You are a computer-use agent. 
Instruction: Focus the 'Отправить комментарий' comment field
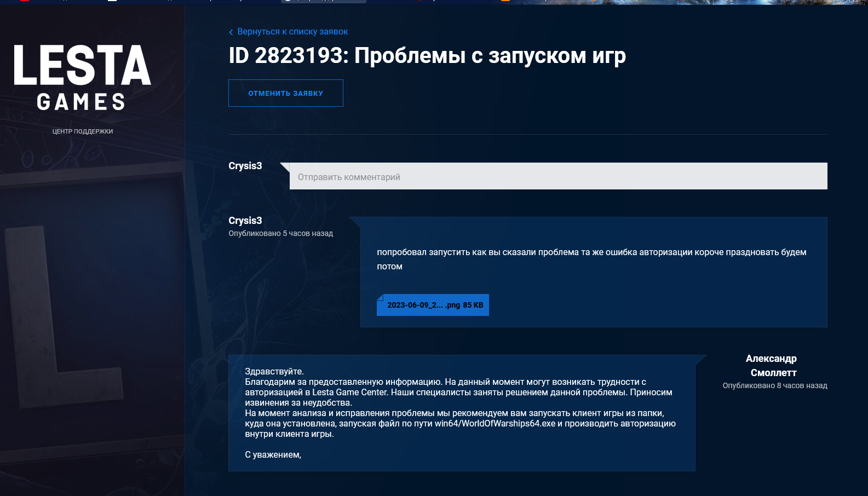[558, 176]
